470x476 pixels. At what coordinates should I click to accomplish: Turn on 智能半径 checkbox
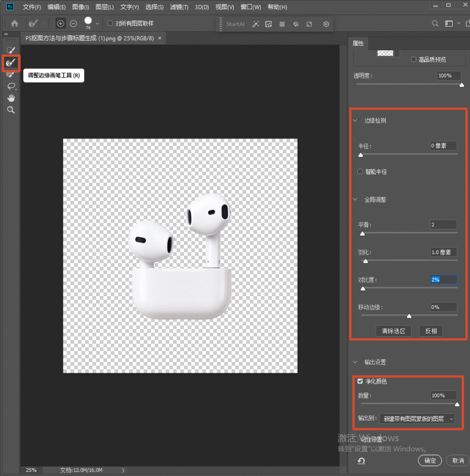click(x=360, y=172)
